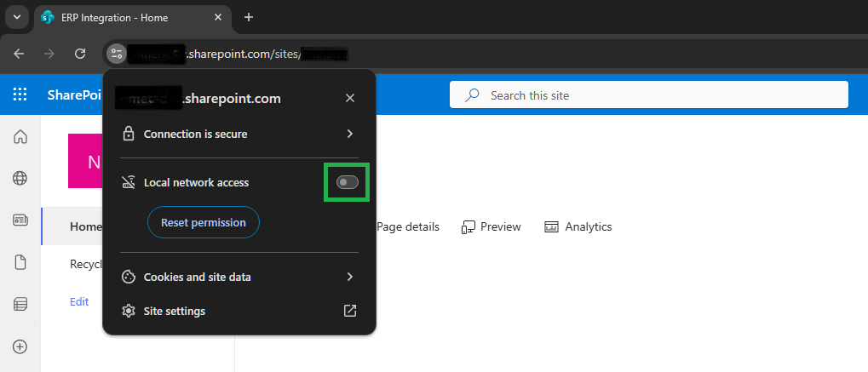The height and width of the screenshot is (372, 868).
Task: Click the Site settings gear icon
Action: [x=129, y=311]
